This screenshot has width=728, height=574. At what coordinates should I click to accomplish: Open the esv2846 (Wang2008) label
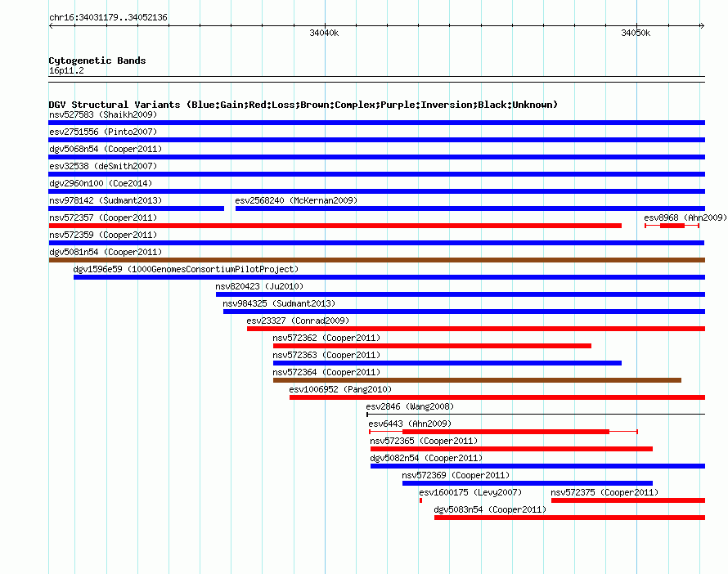[x=410, y=406]
